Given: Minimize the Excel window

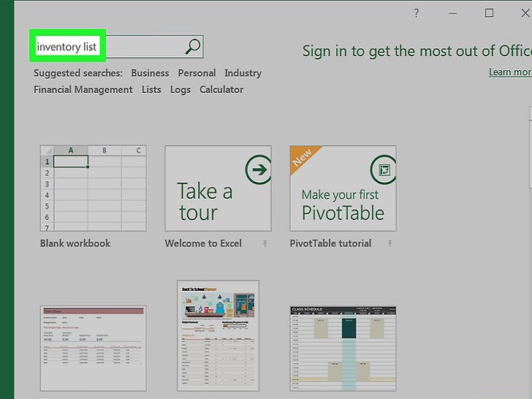Looking at the screenshot, I should click(452, 14).
